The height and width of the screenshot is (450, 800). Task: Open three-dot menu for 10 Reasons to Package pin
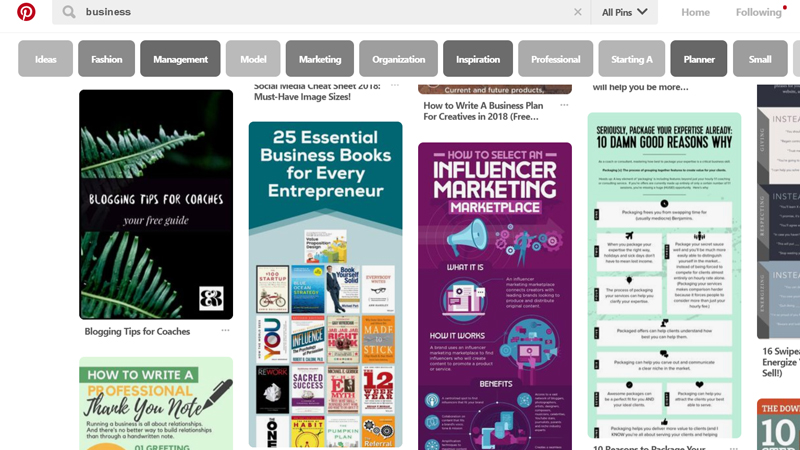click(733, 447)
